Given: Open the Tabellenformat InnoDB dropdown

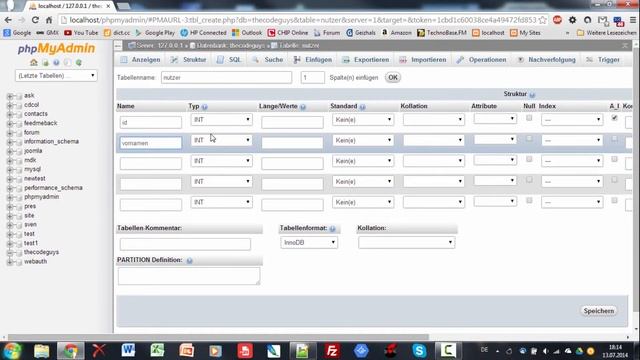Looking at the screenshot, I should (309, 242).
